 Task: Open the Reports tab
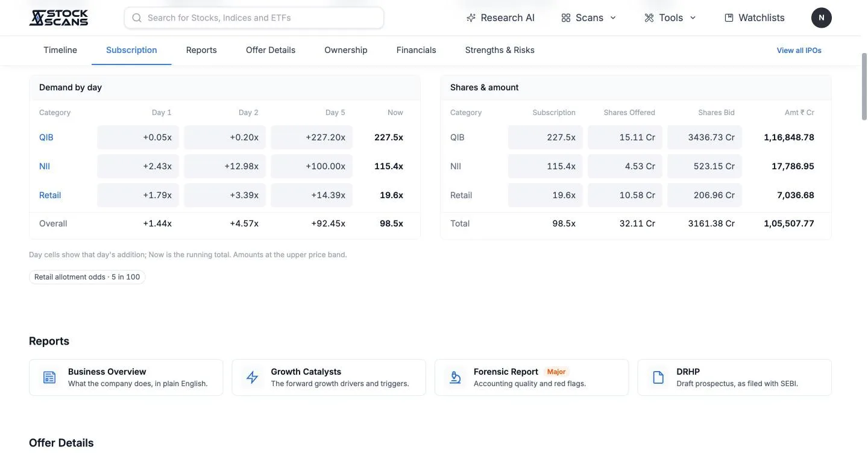pos(201,50)
